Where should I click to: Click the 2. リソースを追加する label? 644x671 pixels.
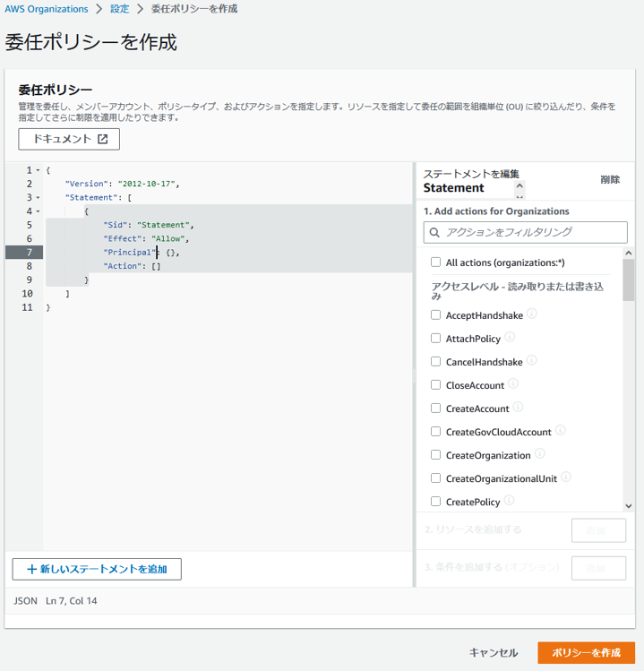pos(473,529)
